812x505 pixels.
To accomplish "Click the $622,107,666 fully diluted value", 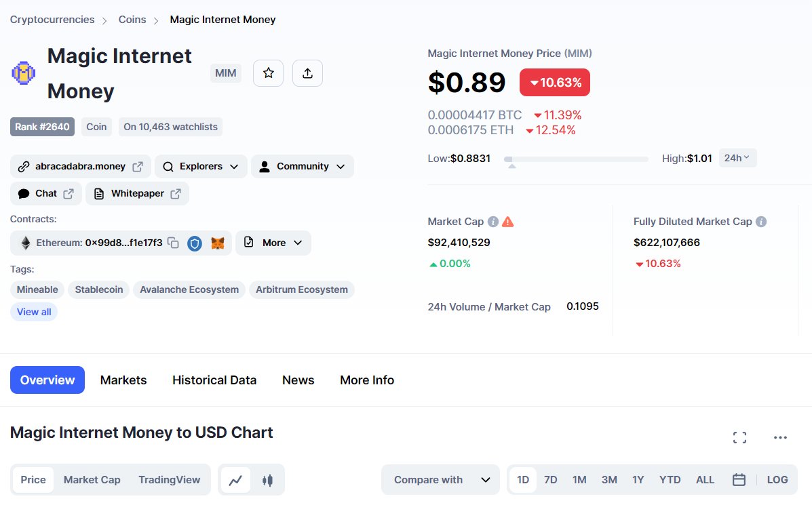I will coord(666,242).
